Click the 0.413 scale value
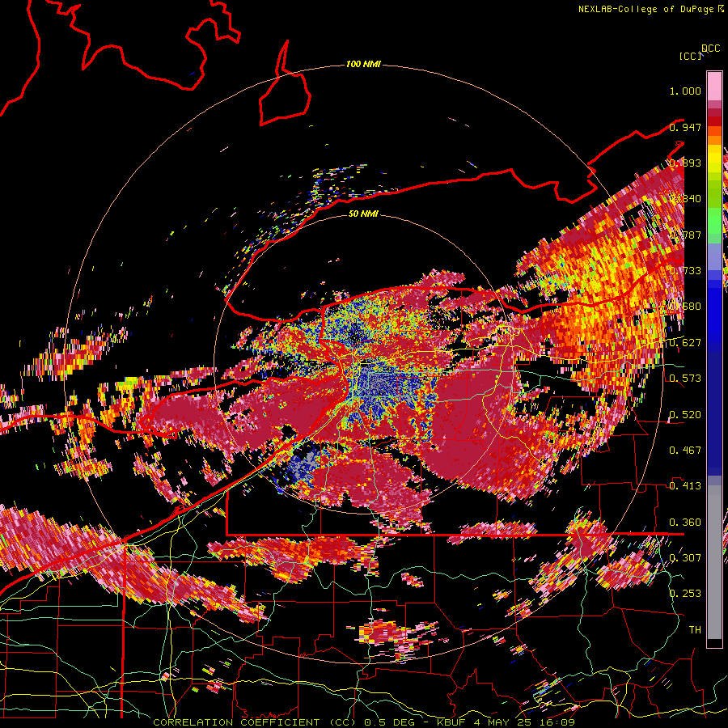This screenshot has width=728, height=728. tap(685, 485)
